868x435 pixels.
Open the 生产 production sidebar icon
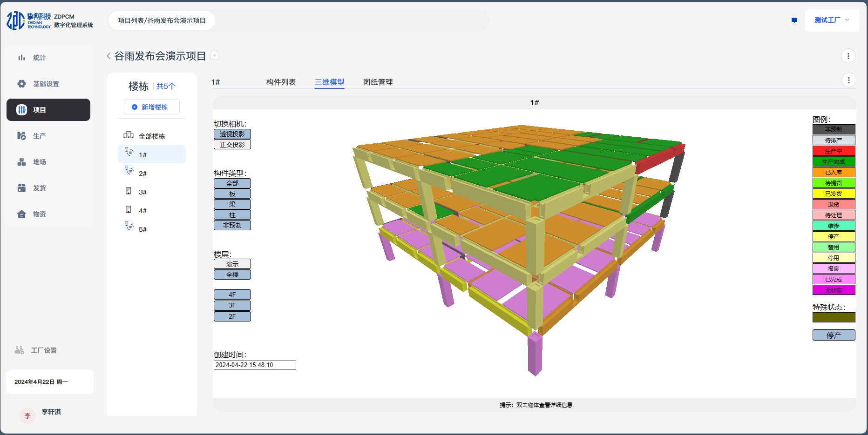coord(21,136)
